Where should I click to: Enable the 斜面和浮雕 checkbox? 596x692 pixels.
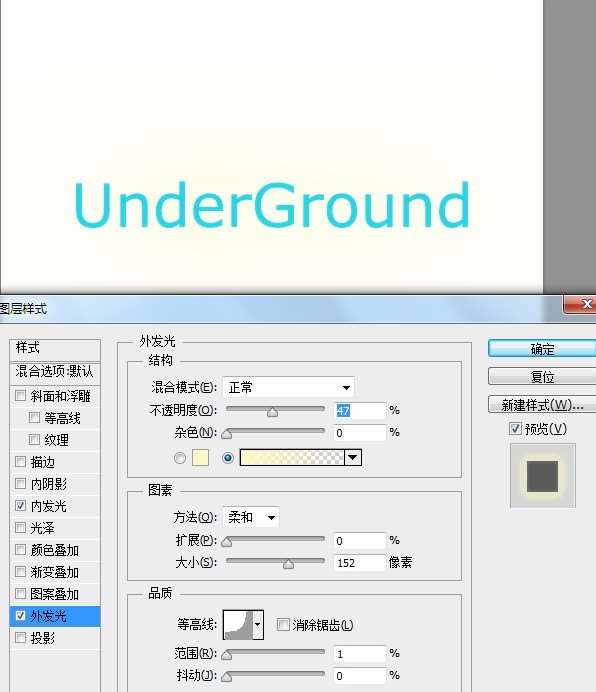pos(20,395)
